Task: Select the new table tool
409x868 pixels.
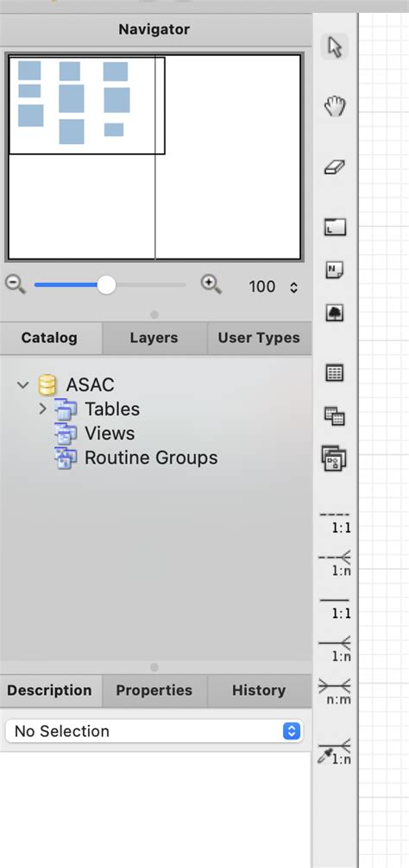Action: pos(335,373)
